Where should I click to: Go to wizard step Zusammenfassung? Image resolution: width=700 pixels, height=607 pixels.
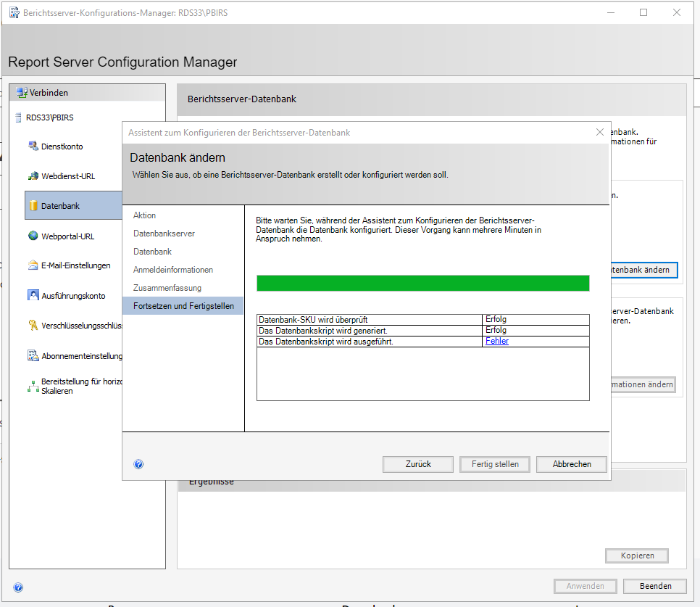point(167,288)
